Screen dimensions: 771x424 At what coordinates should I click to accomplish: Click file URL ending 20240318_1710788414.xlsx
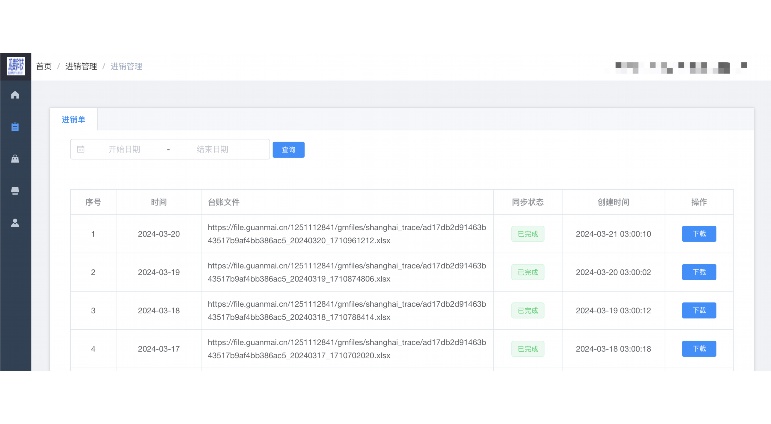click(347, 310)
